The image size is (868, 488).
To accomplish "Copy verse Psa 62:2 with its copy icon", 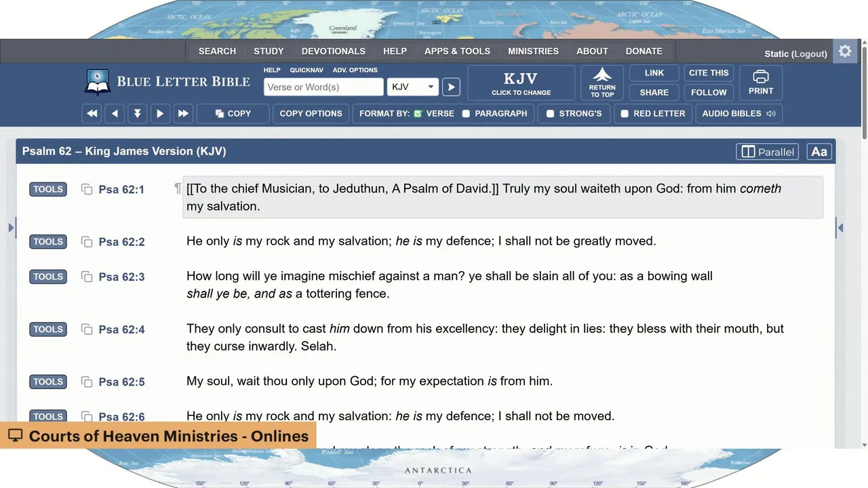I will pyautogui.click(x=87, y=242).
